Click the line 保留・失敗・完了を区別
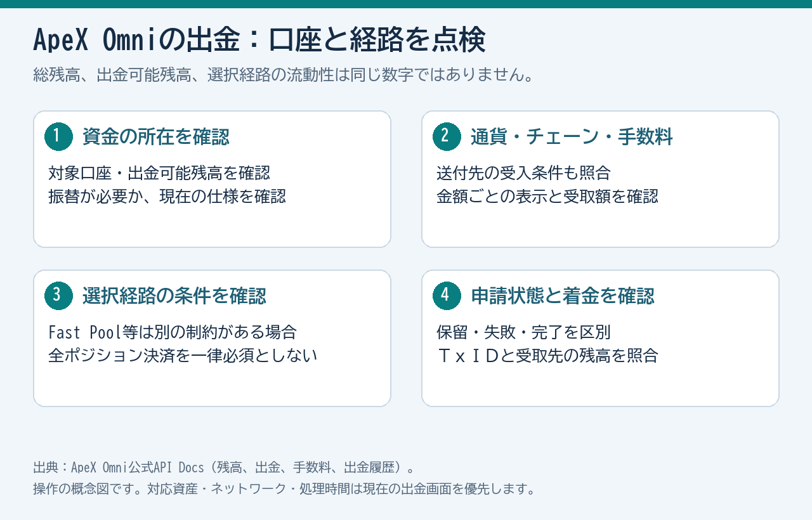The image size is (812, 520). click(523, 332)
